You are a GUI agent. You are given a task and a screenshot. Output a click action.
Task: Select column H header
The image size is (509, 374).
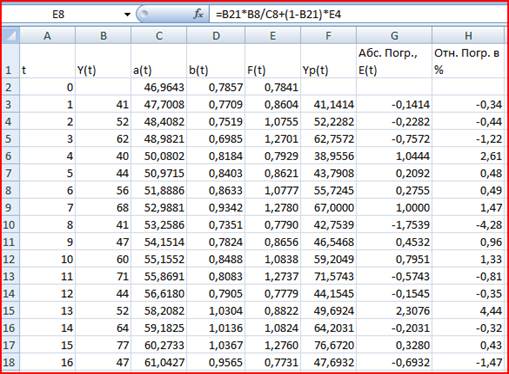pyautogui.click(x=468, y=36)
